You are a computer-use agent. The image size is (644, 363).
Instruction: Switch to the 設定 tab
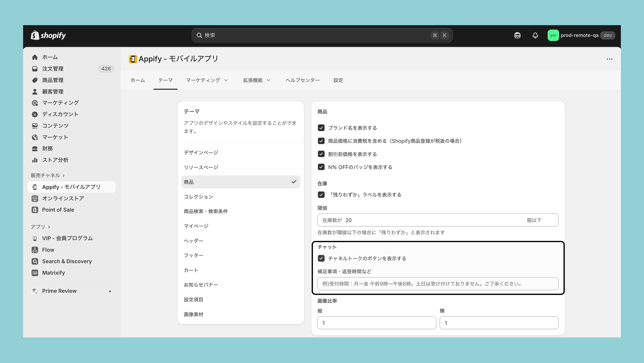pyautogui.click(x=338, y=80)
